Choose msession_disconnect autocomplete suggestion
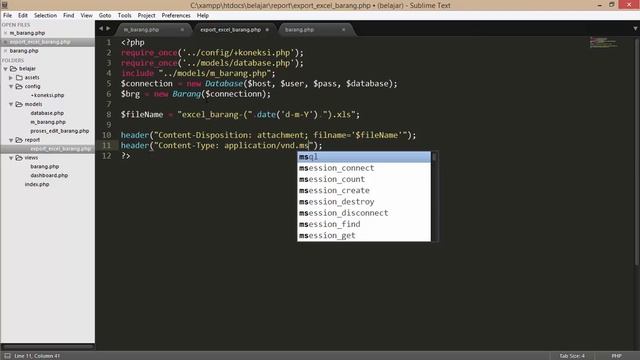Image resolution: width=640 pixels, height=360 pixels. coord(364,213)
